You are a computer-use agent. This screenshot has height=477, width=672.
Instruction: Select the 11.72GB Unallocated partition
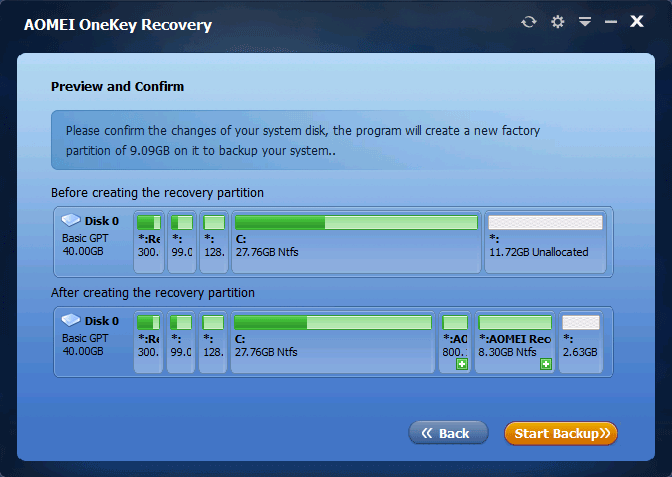[x=545, y=242]
